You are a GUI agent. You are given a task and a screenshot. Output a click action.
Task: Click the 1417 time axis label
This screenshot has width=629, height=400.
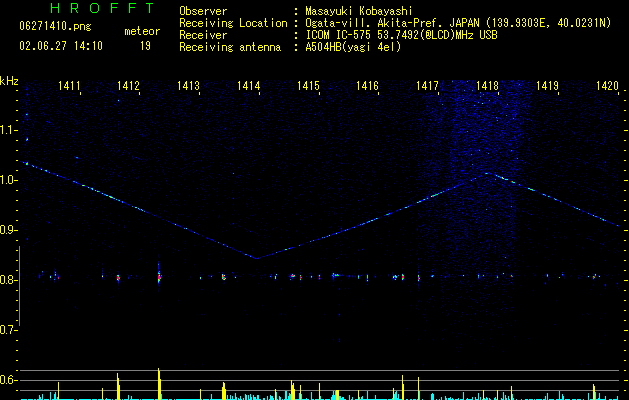pos(427,85)
